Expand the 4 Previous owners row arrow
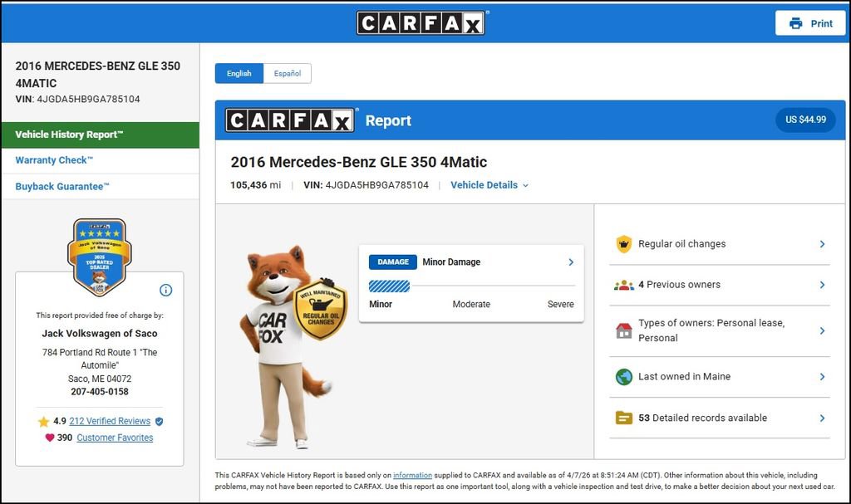Image resolution: width=851 pixels, height=504 pixels. 822,285
